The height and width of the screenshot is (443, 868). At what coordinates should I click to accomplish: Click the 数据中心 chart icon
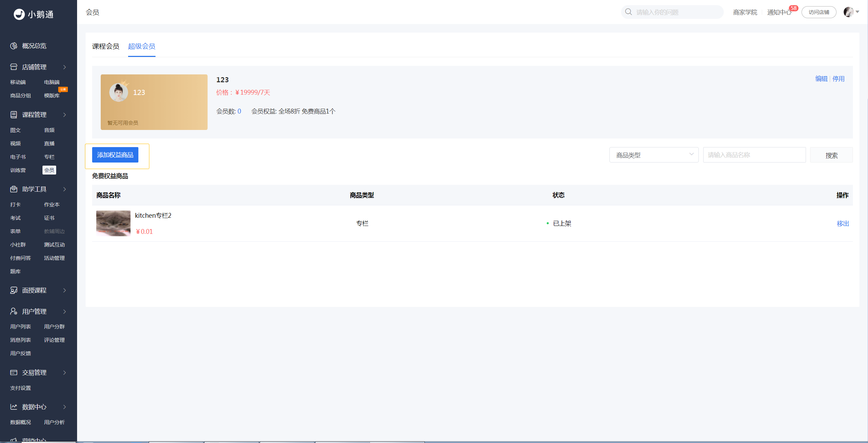pos(14,407)
